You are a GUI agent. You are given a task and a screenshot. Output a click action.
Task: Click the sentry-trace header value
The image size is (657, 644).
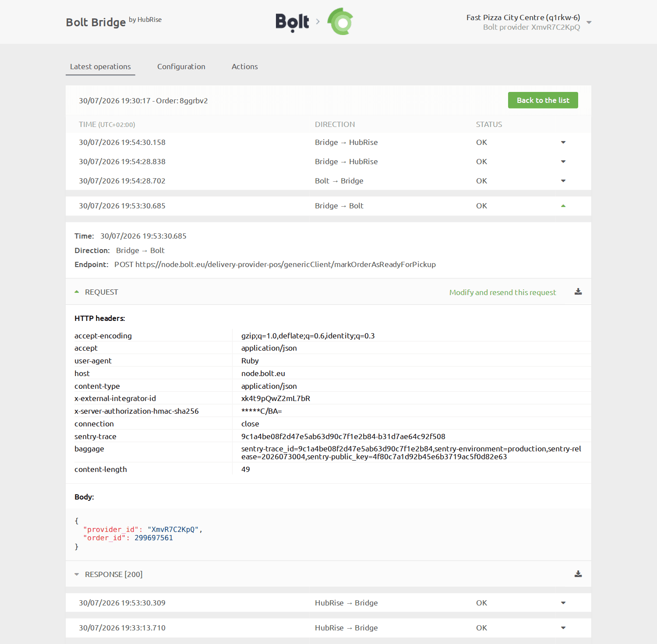[x=343, y=436]
